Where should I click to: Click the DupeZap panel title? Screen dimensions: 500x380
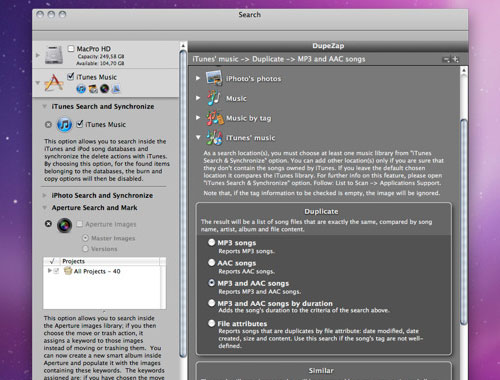pyautogui.click(x=328, y=46)
